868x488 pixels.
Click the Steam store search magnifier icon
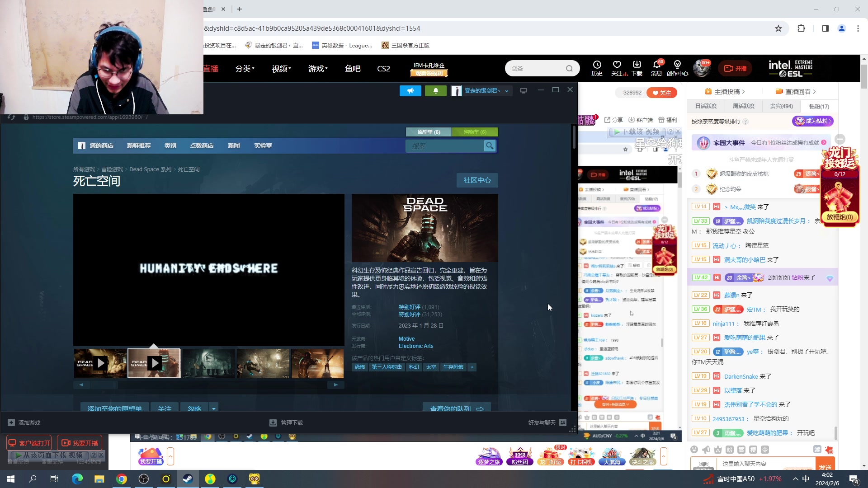click(x=490, y=146)
